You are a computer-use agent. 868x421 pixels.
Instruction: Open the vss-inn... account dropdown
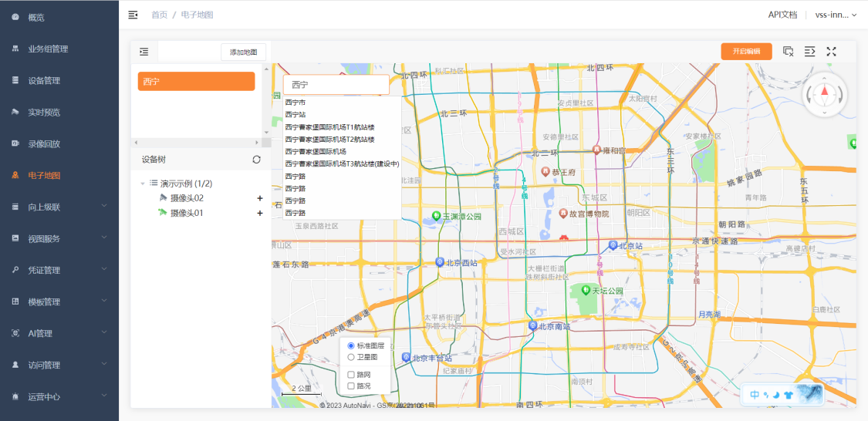[x=836, y=15]
